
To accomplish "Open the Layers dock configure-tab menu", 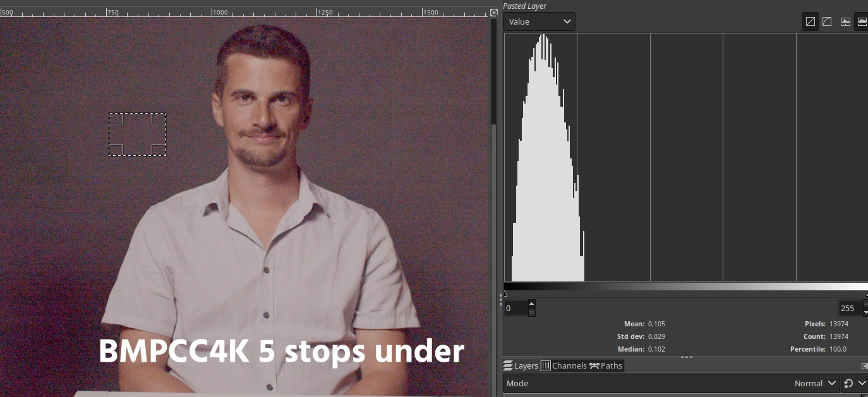I will (x=864, y=366).
